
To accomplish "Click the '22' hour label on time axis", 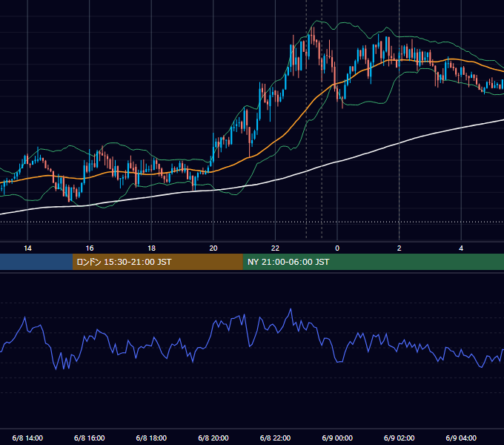I will click(275, 248).
